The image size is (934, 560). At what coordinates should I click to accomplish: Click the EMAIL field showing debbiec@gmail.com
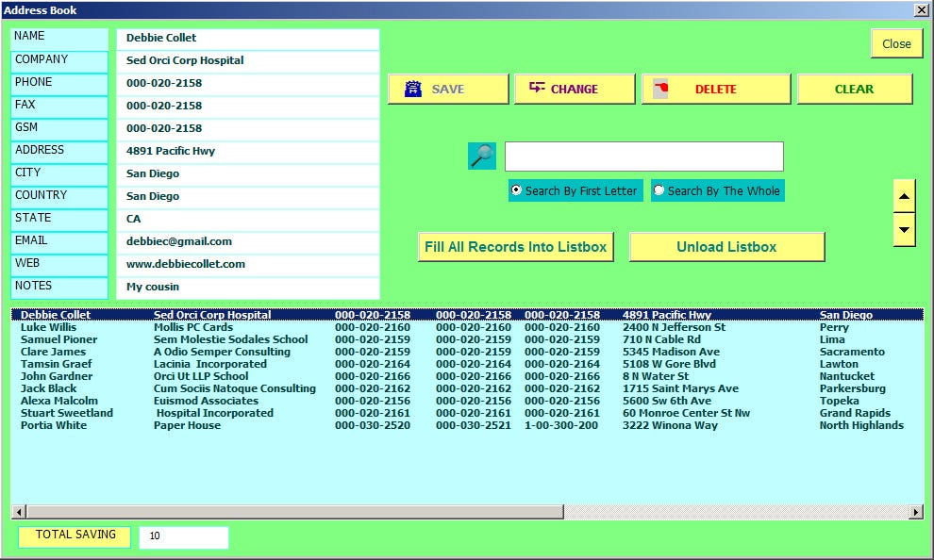(247, 240)
